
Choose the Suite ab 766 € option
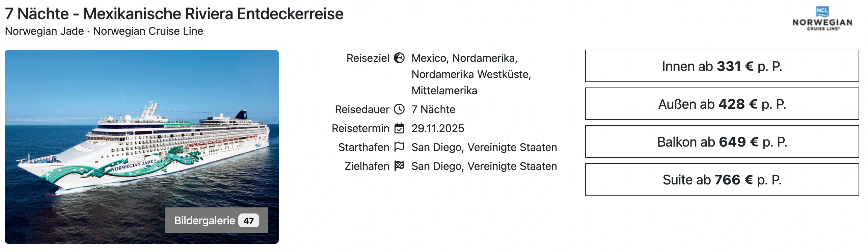(x=722, y=180)
